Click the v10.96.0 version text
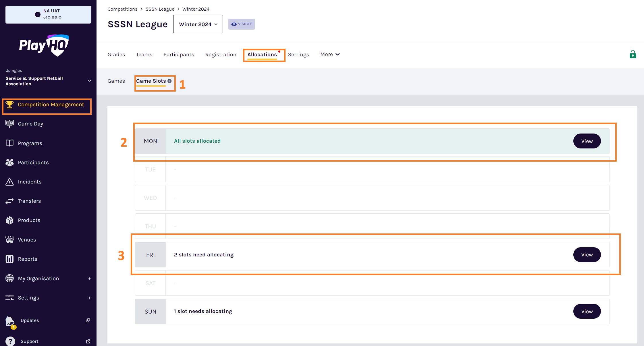 pos(52,18)
